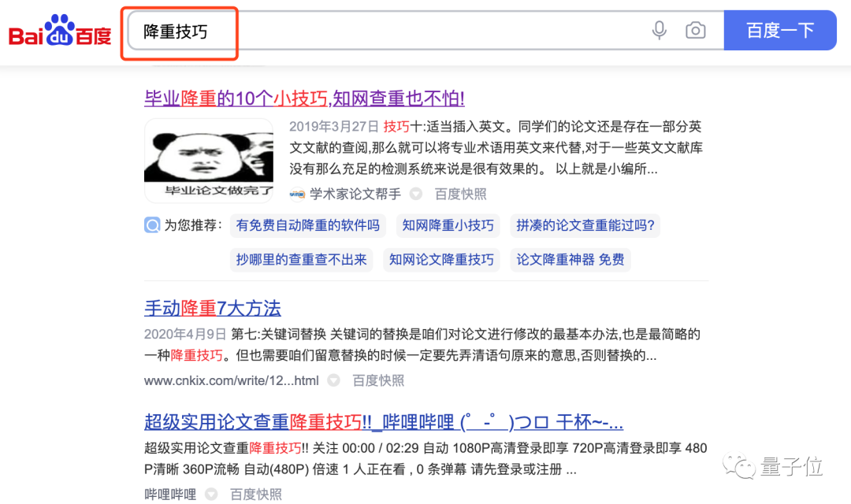Expand dropdown arrow next to 哔哩哔哩

(210, 495)
